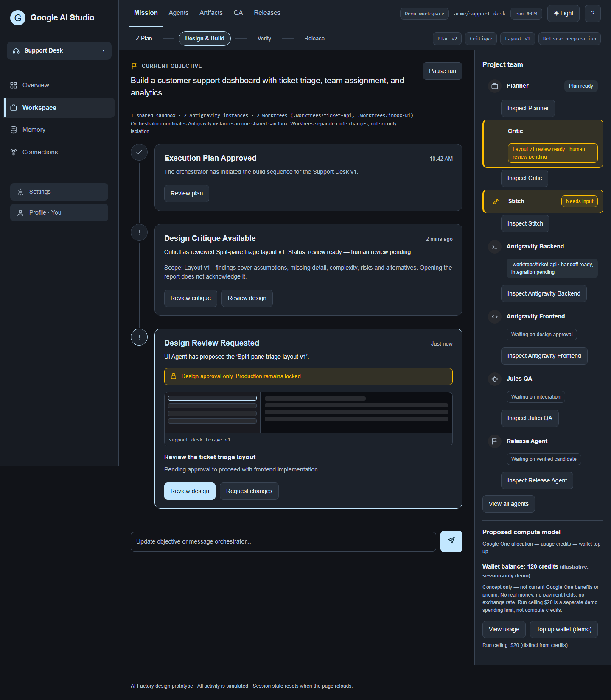Screen dimensions: 611x700
Task: Focus the orchestrator message input field
Action: point(283,541)
